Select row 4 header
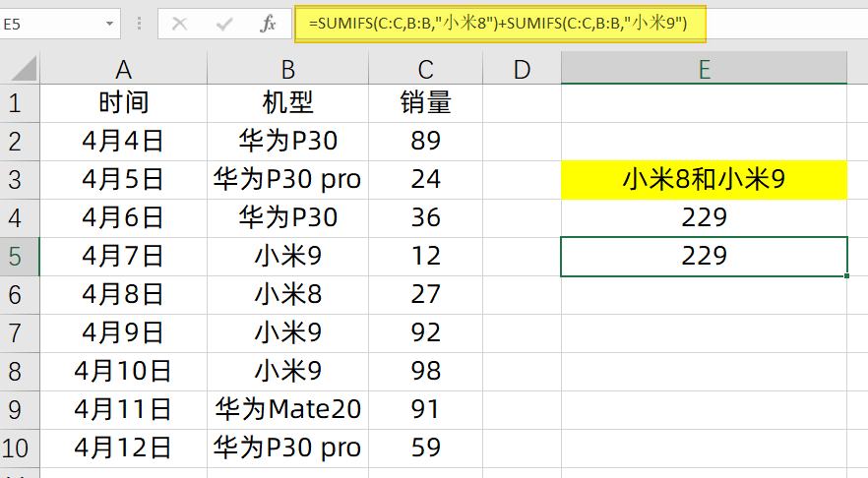The image size is (868, 478). coord(20,218)
